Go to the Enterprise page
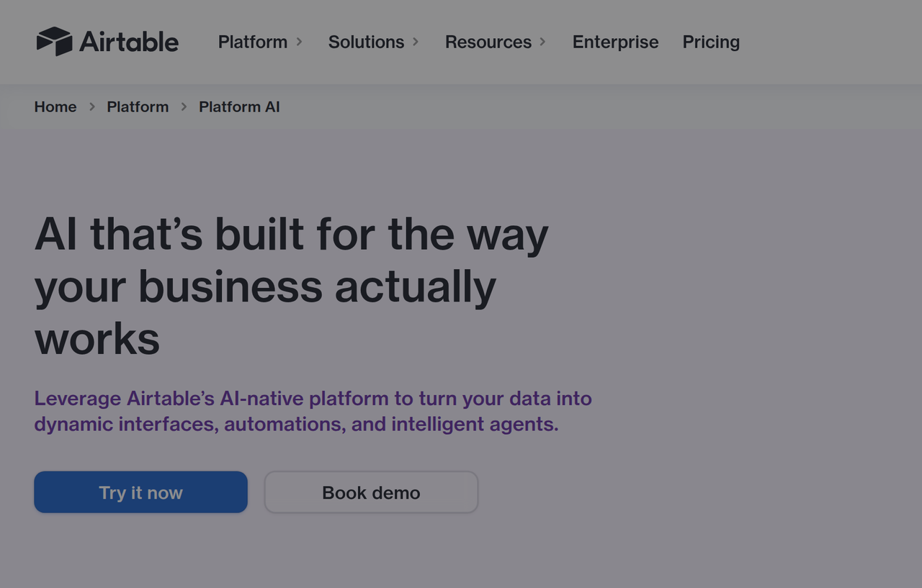This screenshot has height=588, width=922. (615, 42)
